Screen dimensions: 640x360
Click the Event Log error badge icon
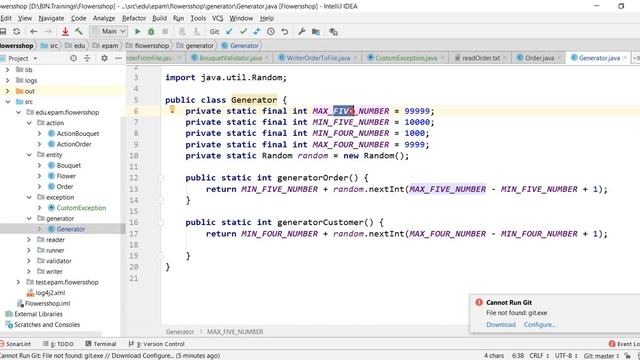612,344
